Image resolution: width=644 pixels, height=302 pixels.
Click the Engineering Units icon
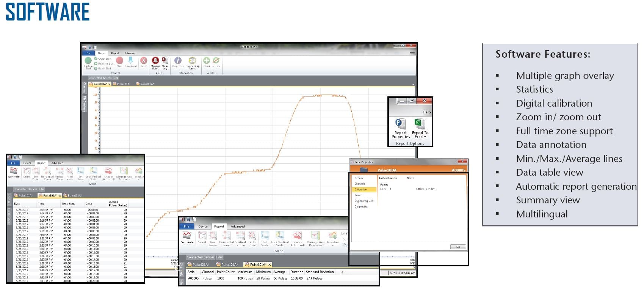point(192,61)
